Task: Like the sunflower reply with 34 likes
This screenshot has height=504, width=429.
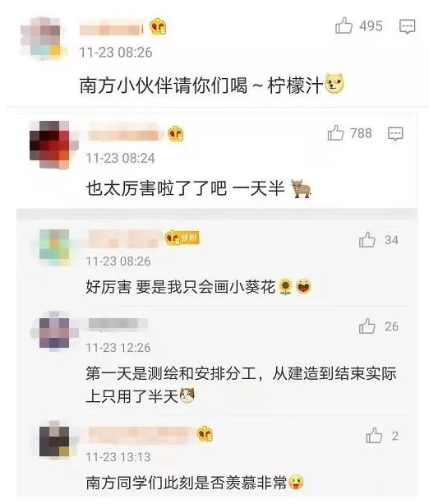Action: 367,240
